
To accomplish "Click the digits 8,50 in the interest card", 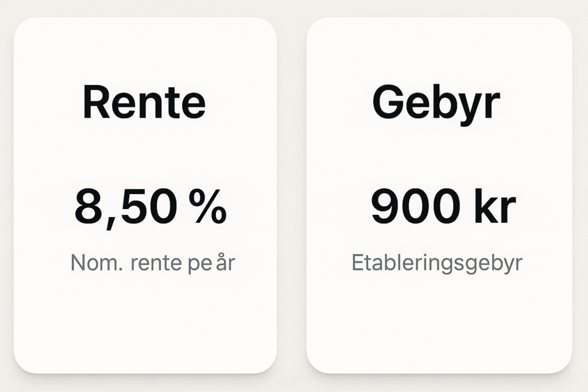I will 126,208.
